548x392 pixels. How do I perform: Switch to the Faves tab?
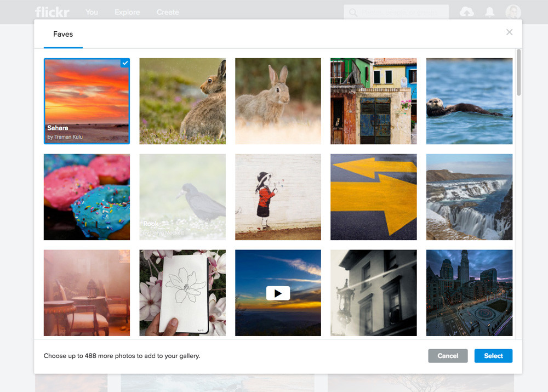pyautogui.click(x=62, y=34)
